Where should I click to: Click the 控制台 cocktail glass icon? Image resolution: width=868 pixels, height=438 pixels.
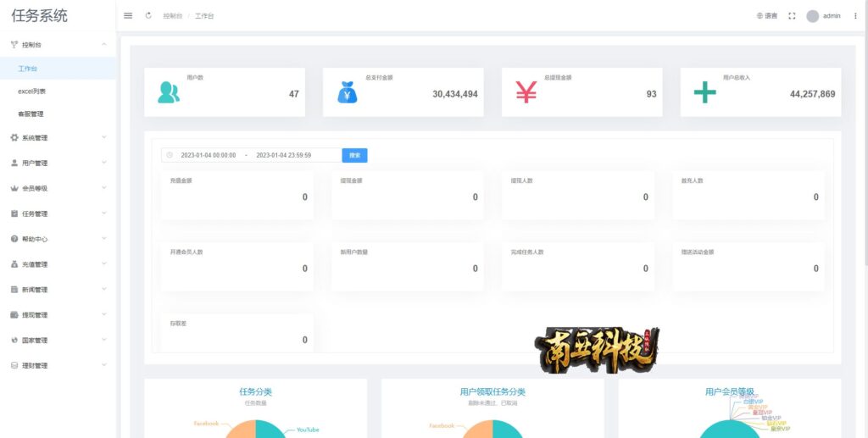coord(14,45)
